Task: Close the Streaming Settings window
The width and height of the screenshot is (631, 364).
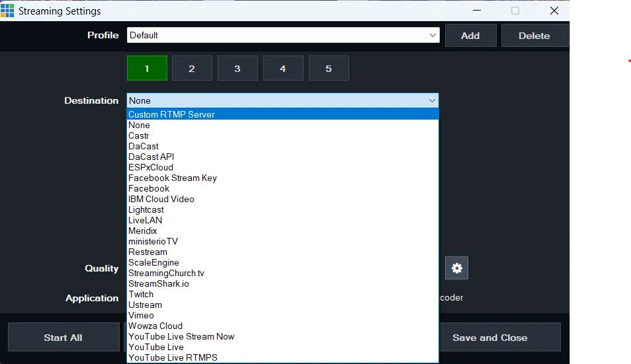Action: [x=554, y=11]
